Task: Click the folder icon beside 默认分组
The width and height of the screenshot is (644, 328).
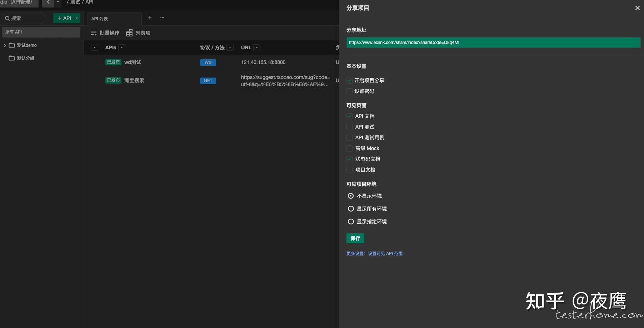Action: (12, 58)
